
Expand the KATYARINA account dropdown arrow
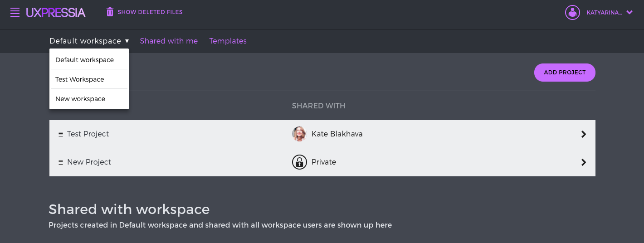click(x=629, y=13)
